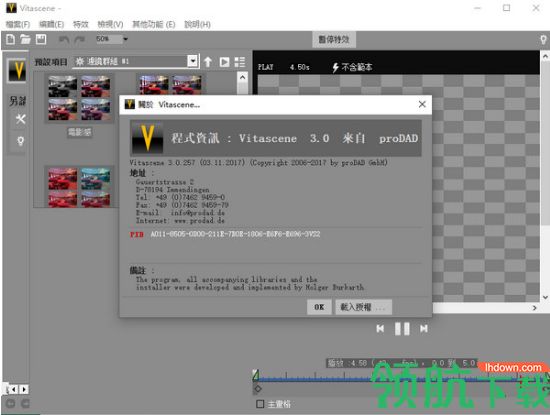Jump to end with skip-forward button
The image size is (550, 415).
click(424, 329)
